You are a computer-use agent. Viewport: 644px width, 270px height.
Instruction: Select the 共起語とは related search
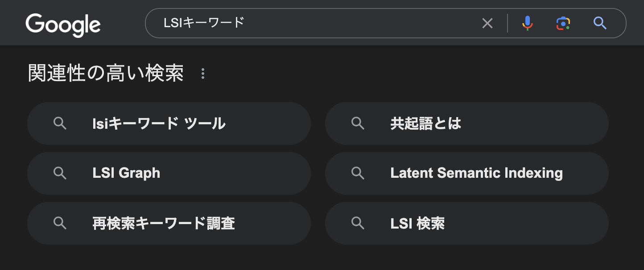[x=426, y=123]
